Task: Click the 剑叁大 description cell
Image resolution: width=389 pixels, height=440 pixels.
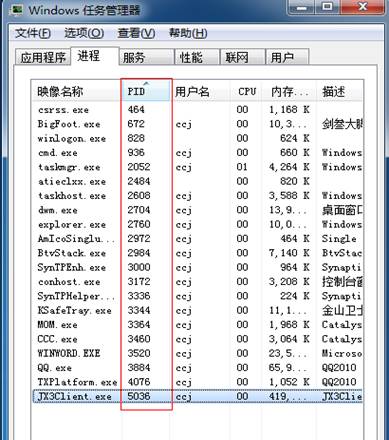Action: tap(342, 124)
